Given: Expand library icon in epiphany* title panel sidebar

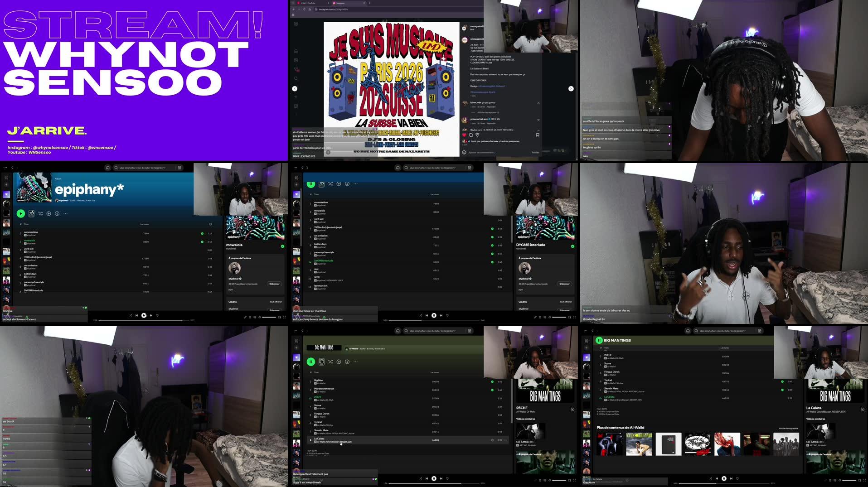Looking at the screenshot, I should [6, 178].
